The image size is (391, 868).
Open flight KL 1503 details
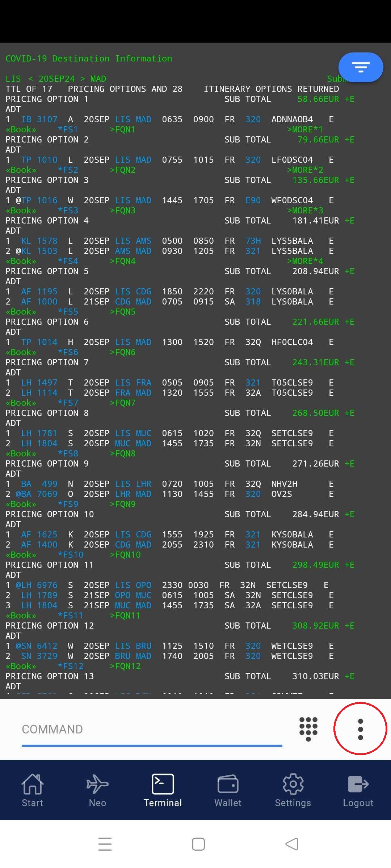click(39, 251)
